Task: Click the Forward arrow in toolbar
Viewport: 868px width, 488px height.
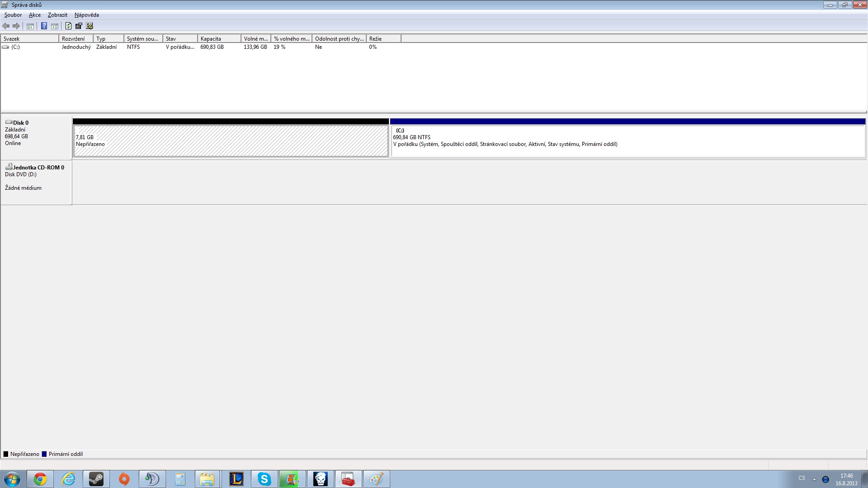Action: pyautogui.click(x=16, y=26)
